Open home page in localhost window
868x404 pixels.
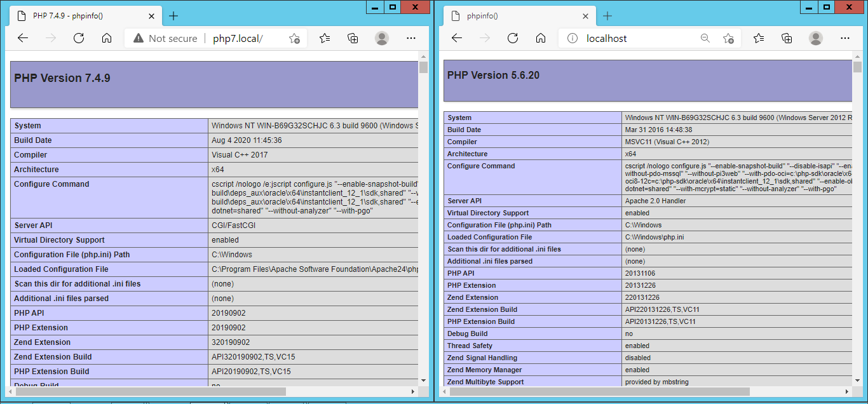(541, 38)
